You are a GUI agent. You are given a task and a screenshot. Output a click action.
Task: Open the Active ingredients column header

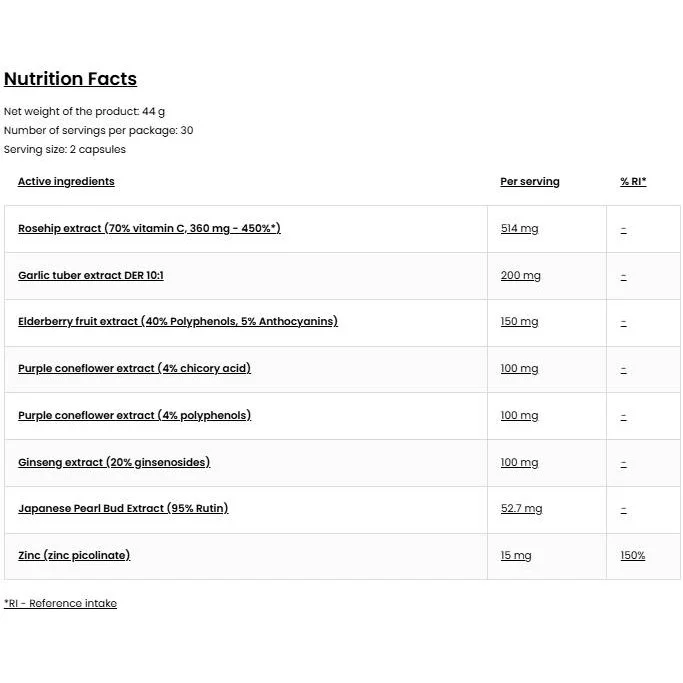tap(66, 181)
